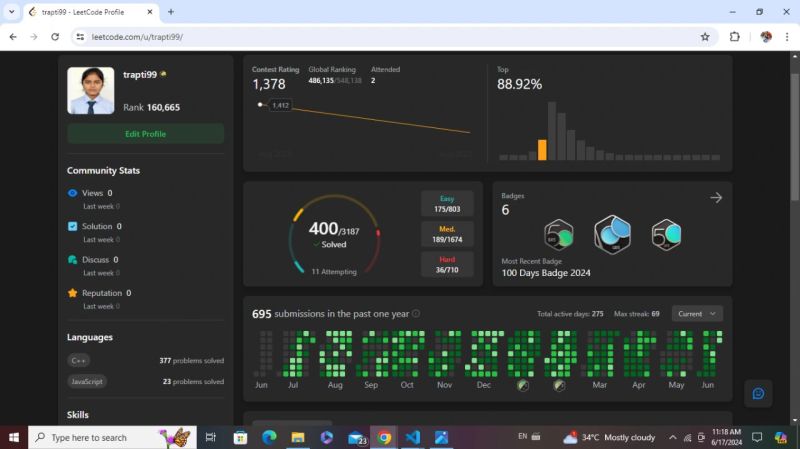
Task: Open all badges with the arrow
Action: point(716,197)
